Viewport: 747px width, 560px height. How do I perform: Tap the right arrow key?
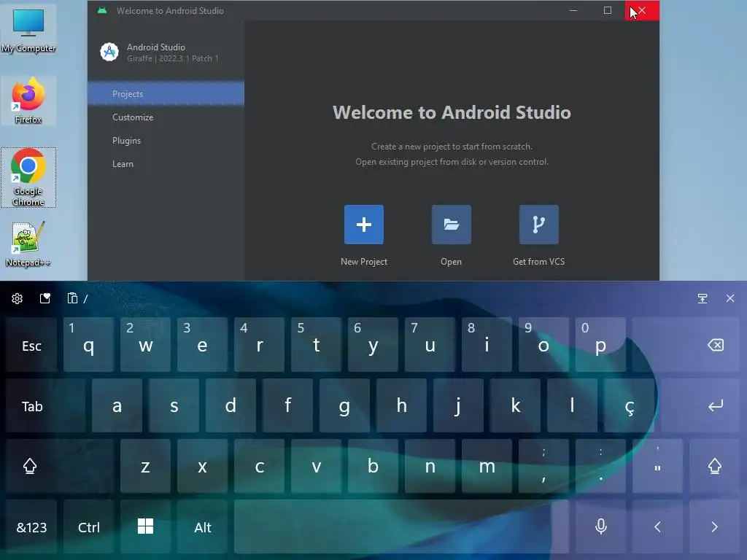[715, 526]
